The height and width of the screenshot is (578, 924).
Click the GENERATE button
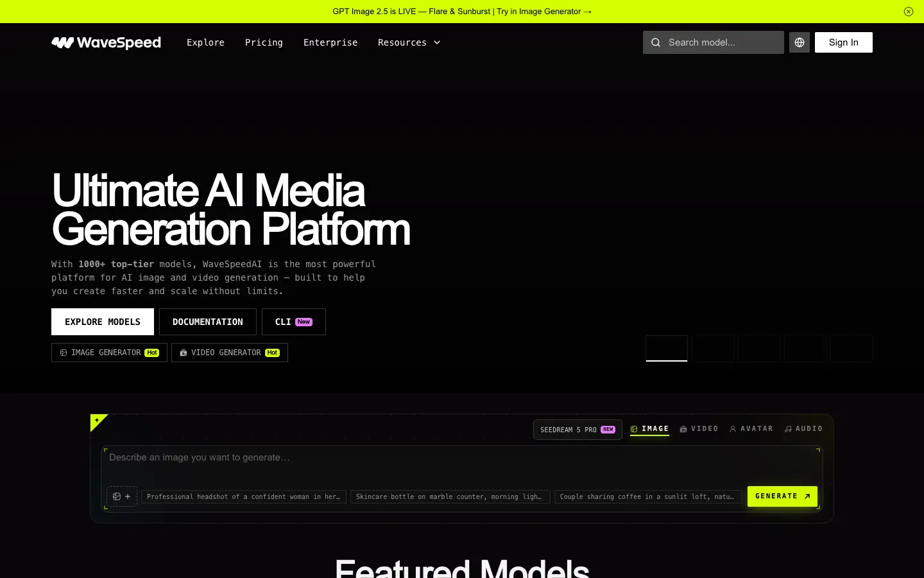click(x=782, y=496)
